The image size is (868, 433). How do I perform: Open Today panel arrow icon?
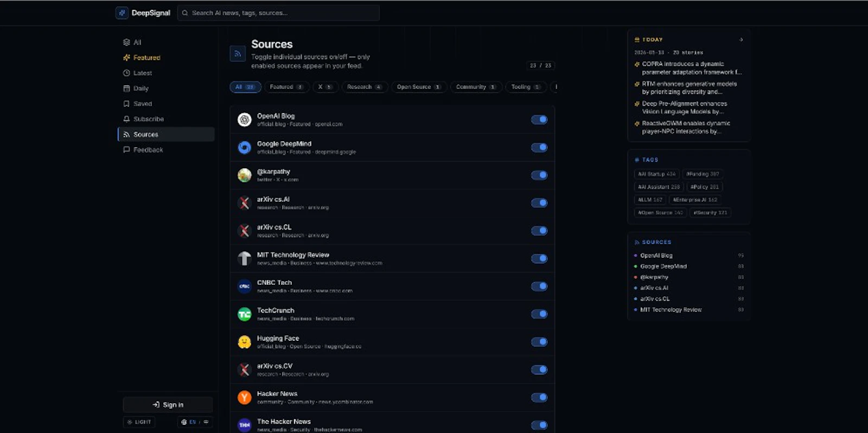(741, 40)
